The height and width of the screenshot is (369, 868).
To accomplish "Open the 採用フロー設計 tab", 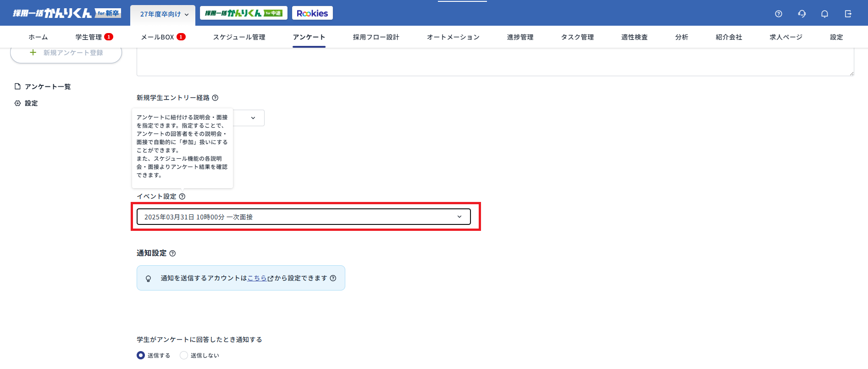I will (376, 37).
